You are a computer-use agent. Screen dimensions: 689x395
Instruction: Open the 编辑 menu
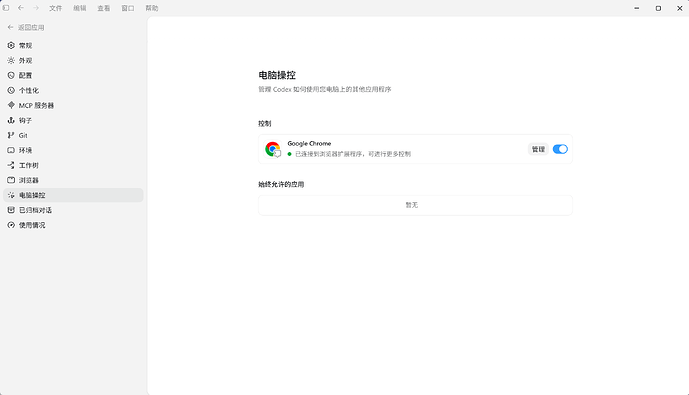80,8
